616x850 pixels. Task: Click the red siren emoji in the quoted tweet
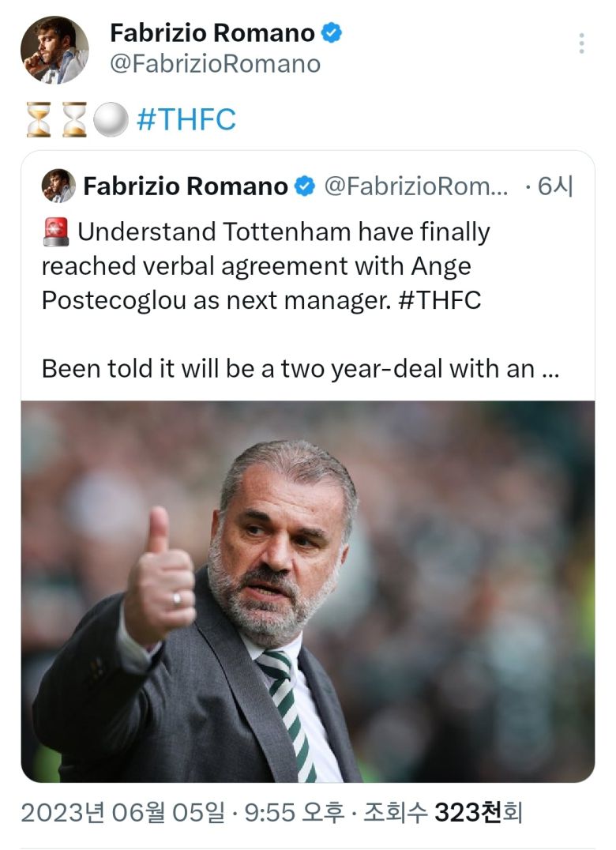55,233
